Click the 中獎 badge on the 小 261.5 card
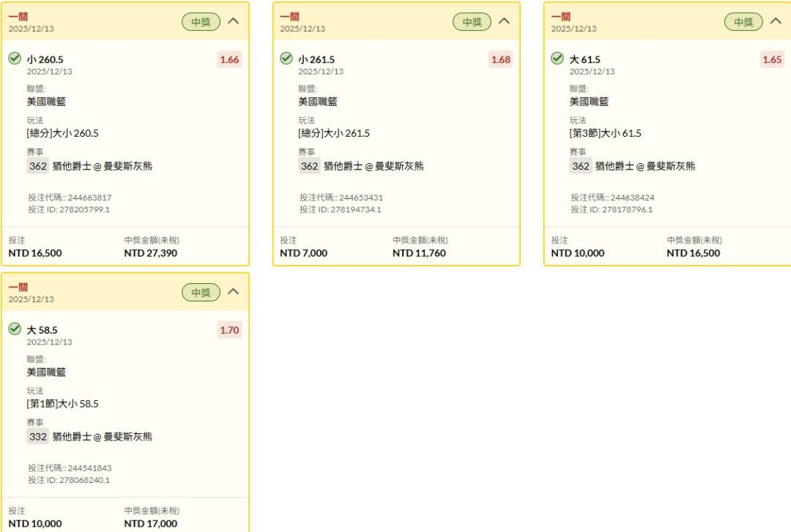 472,22
